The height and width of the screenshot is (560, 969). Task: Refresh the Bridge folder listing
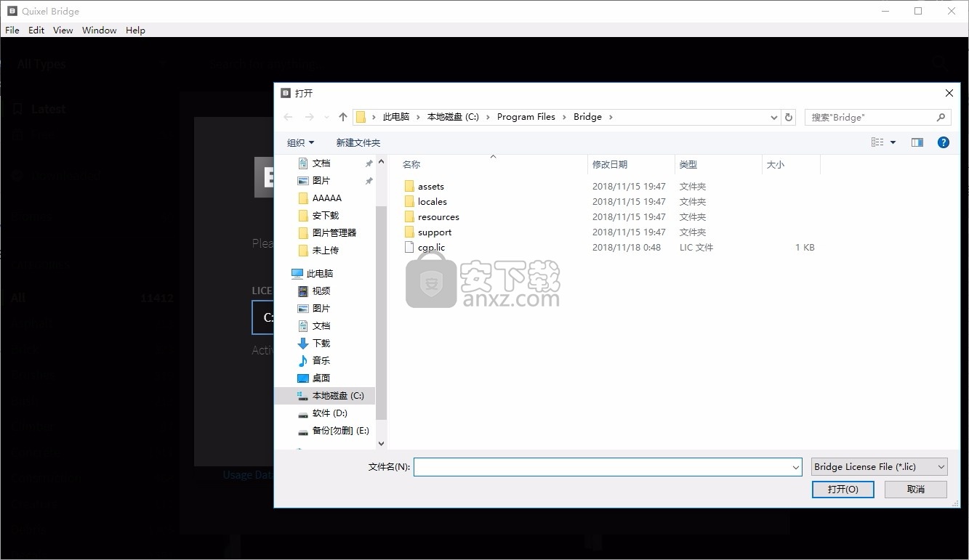pos(789,117)
